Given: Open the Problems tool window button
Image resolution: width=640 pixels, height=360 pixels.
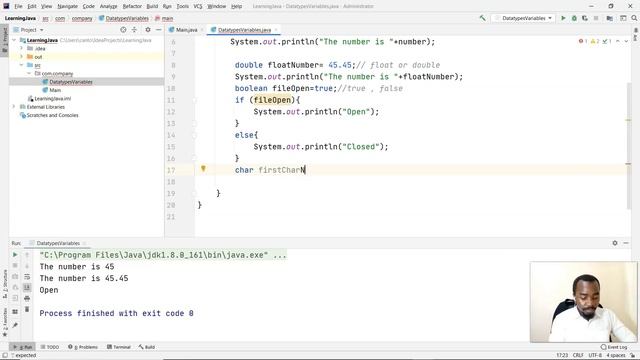Looking at the screenshot, I should [x=83, y=347].
